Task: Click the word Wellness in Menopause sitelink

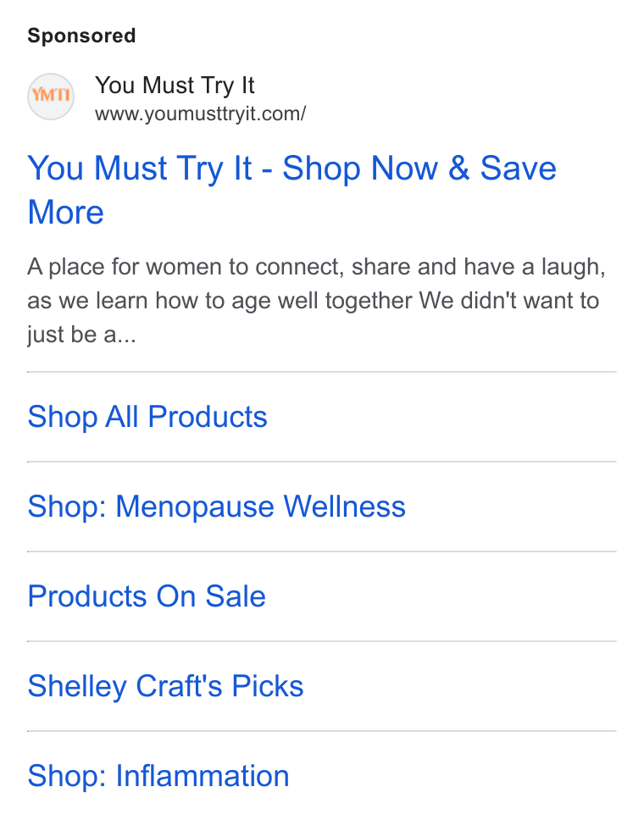Action: [345, 507]
